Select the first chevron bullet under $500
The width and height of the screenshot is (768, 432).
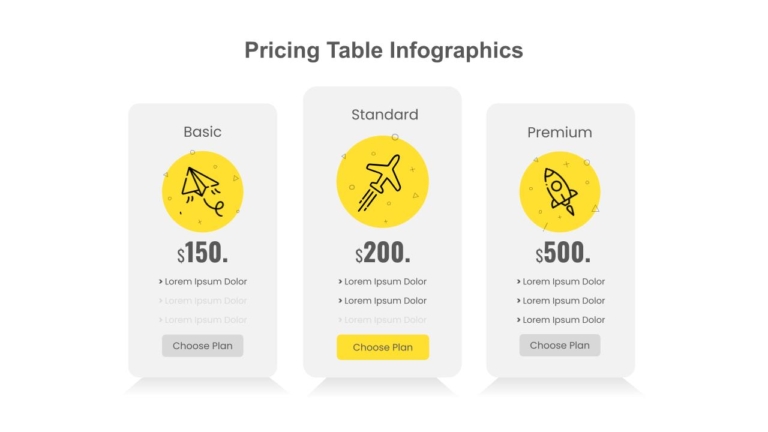pyautogui.click(x=519, y=282)
